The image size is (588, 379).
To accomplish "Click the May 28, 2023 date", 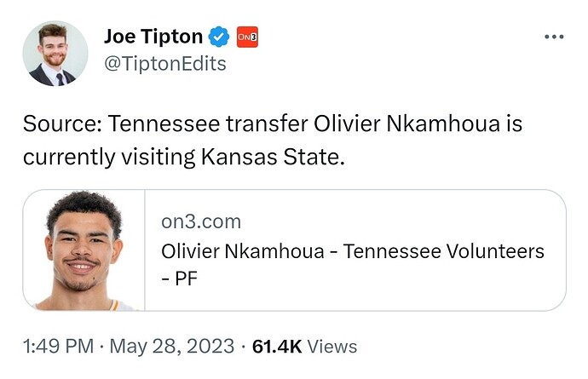I will tap(172, 346).
